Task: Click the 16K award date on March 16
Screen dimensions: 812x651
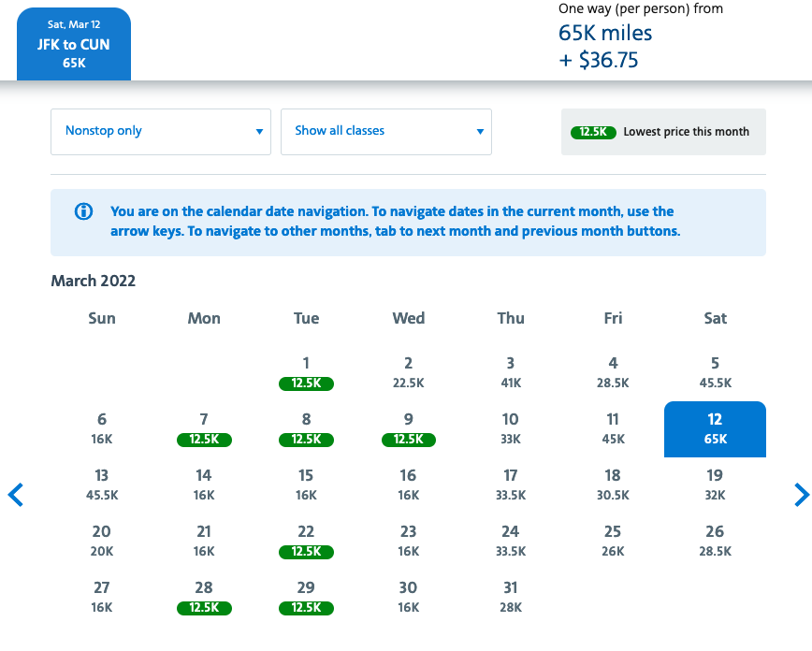Action: point(408,485)
